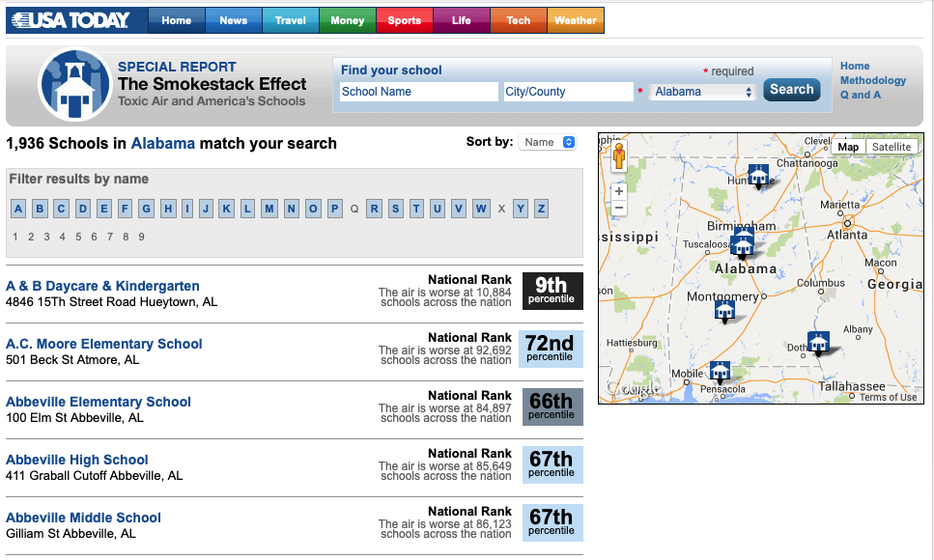934x560 pixels.
Task: Filter results by letter D
Action: point(83,209)
